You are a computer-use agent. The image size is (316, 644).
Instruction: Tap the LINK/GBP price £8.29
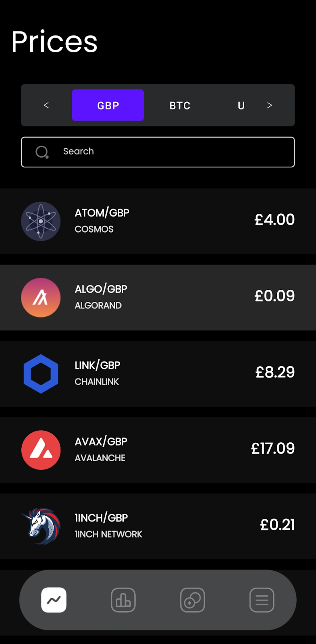[x=275, y=372]
